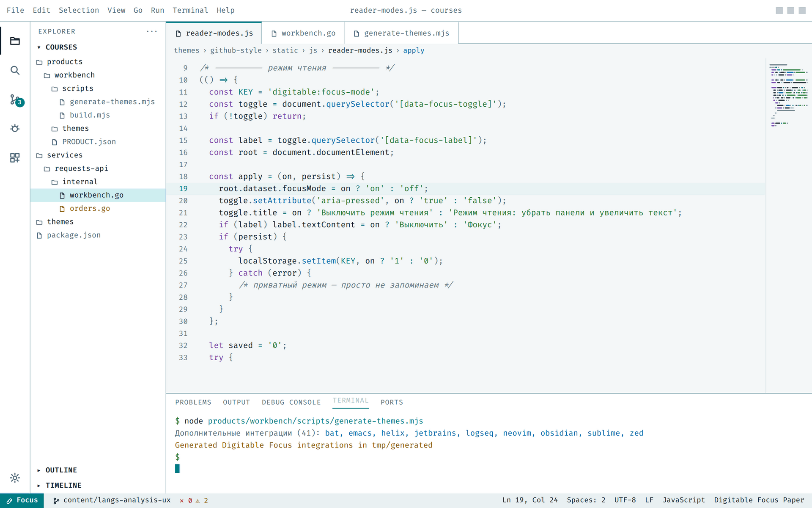Image resolution: width=812 pixels, height=508 pixels.
Task: Open the Explorer more actions ellipsis
Action: [x=152, y=31]
